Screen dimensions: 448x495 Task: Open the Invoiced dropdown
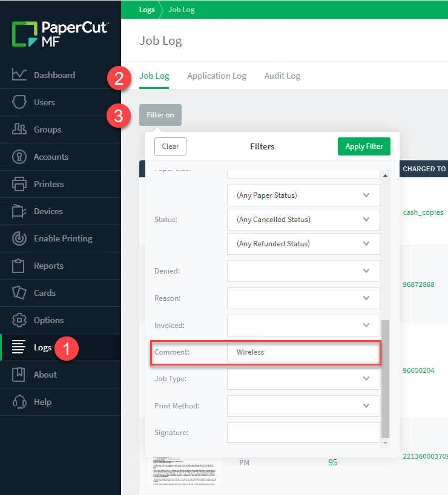303,325
